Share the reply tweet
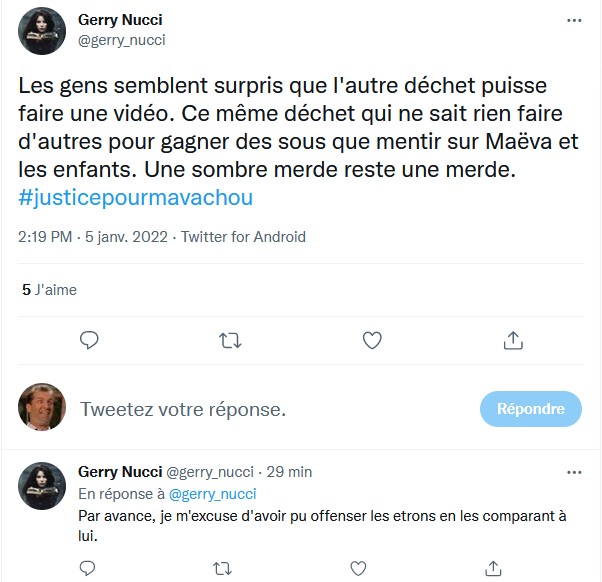This screenshot has height=582, width=602. (x=492, y=568)
